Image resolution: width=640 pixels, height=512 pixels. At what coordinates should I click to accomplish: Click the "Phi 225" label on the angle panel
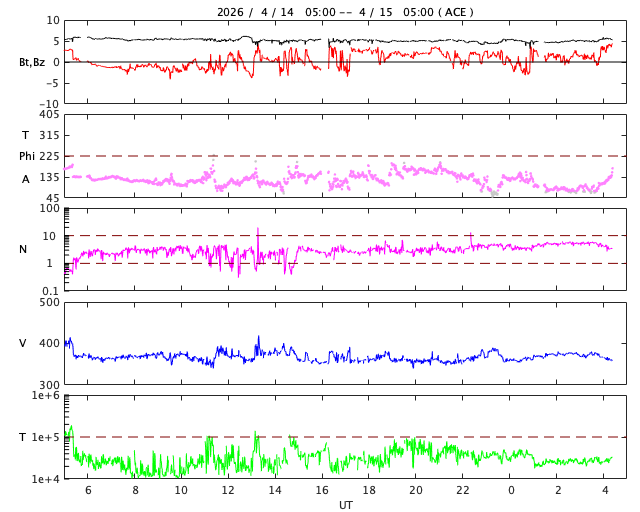[39, 156]
